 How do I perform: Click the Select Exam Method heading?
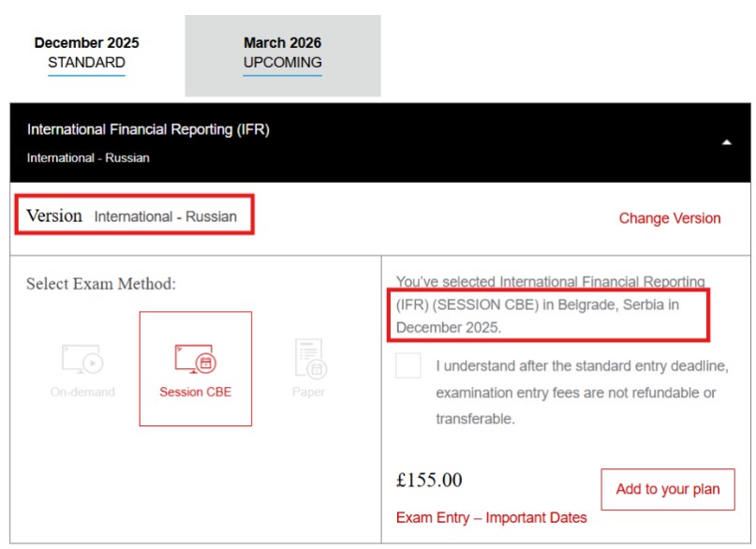tap(101, 284)
